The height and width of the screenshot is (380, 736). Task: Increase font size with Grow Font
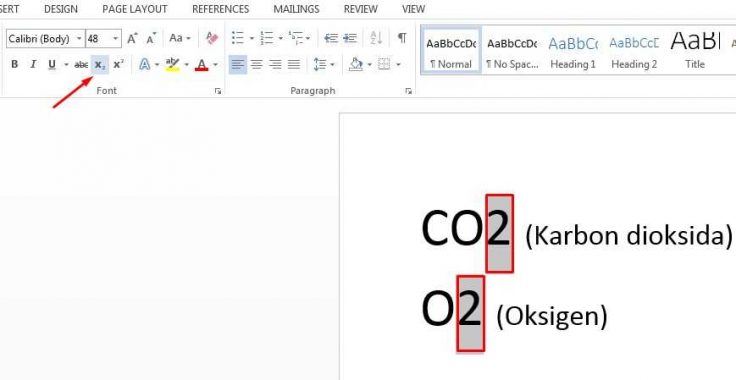132,38
